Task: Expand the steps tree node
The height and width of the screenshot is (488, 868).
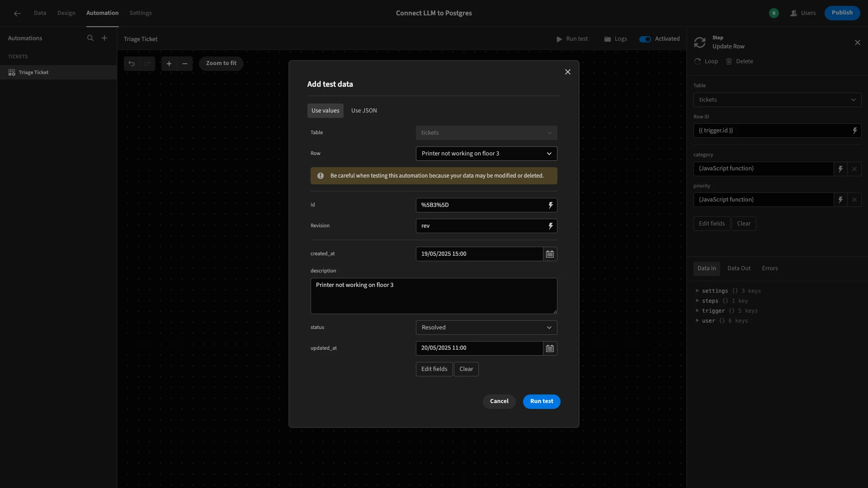Action: (698, 300)
